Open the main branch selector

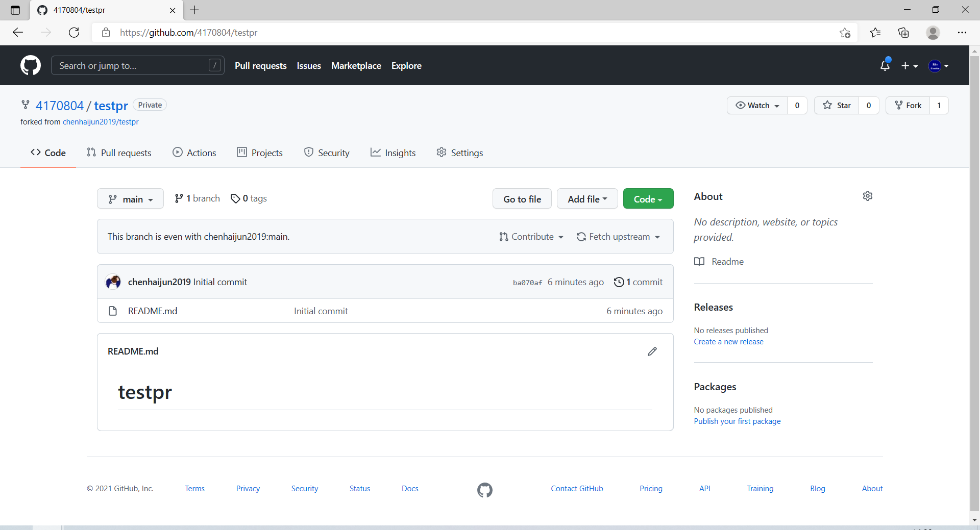[x=130, y=199]
